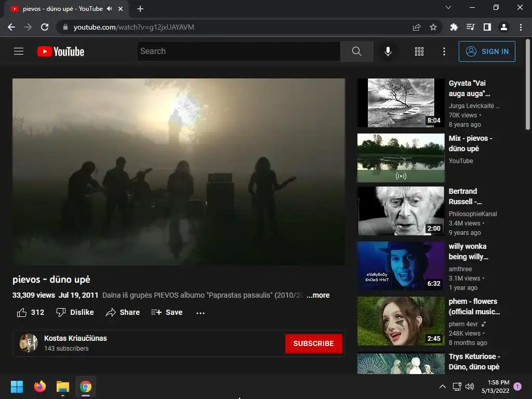The width and height of the screenshot is (532, 399).
Task: Go back with browser back arrow
Action: (x=11, y=27)
